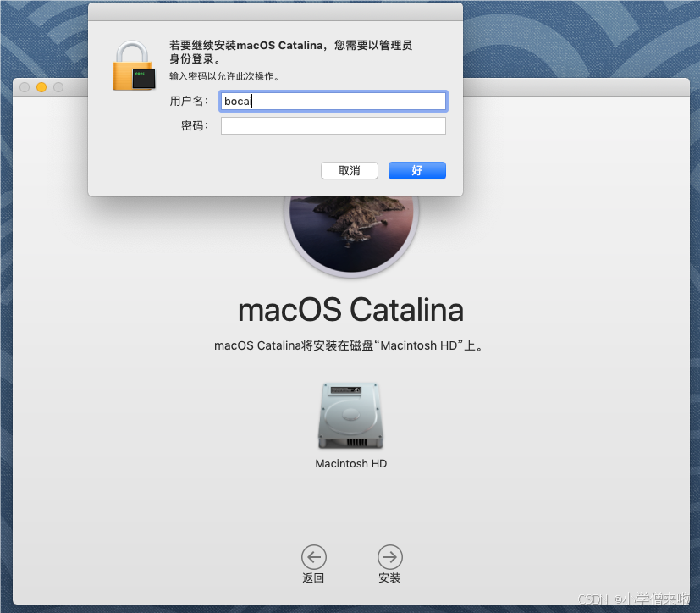Click the 返回 back arrow icon

pyautogui.click(x=314, y=557)
